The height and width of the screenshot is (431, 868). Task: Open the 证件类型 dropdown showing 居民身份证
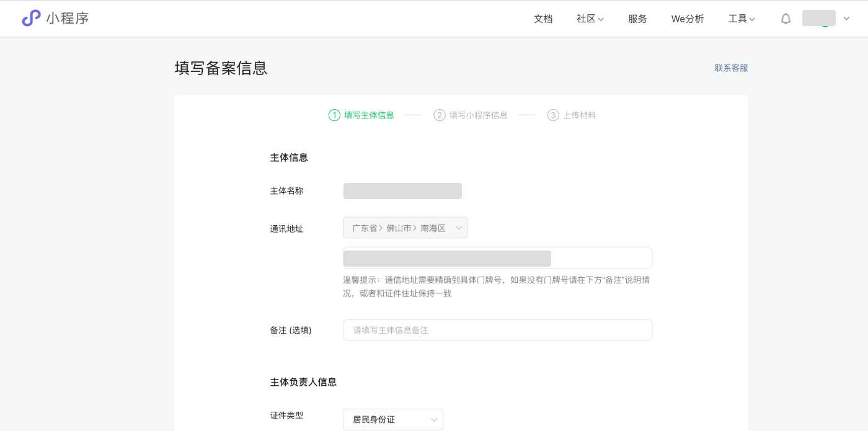[393, 419]
